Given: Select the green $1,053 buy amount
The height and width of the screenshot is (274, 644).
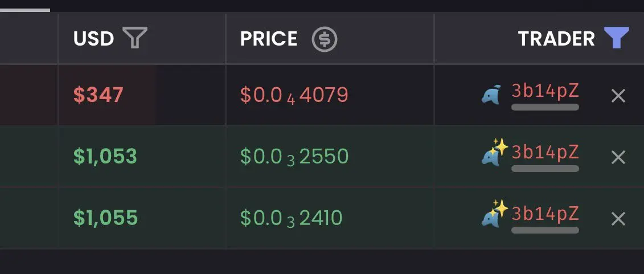Looking at the screenshot, I should (x=105, y=157).
